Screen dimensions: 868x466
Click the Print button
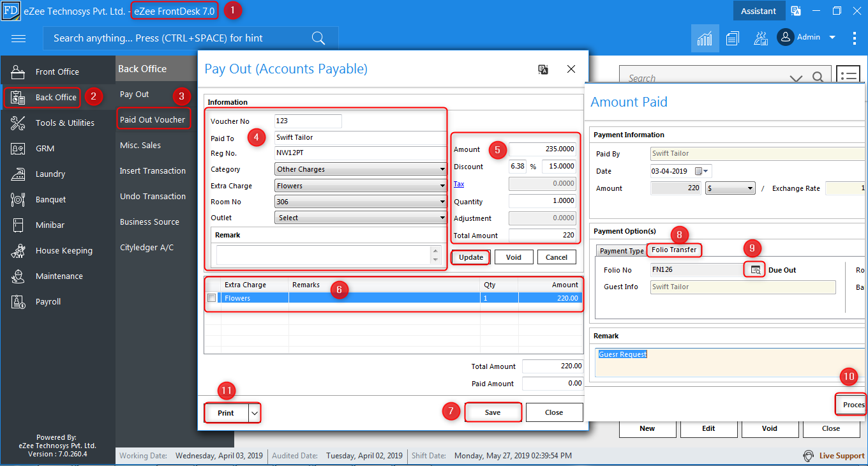pos(226,413)
